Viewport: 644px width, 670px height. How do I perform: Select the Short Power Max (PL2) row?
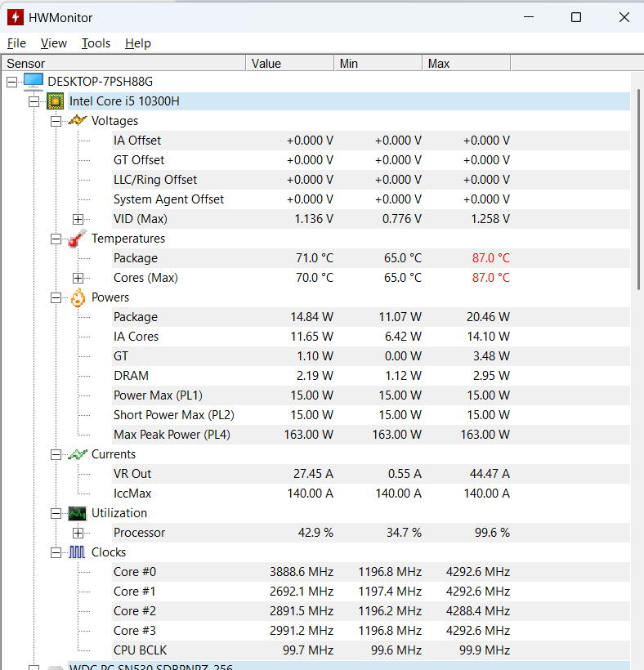pos(371,415)
